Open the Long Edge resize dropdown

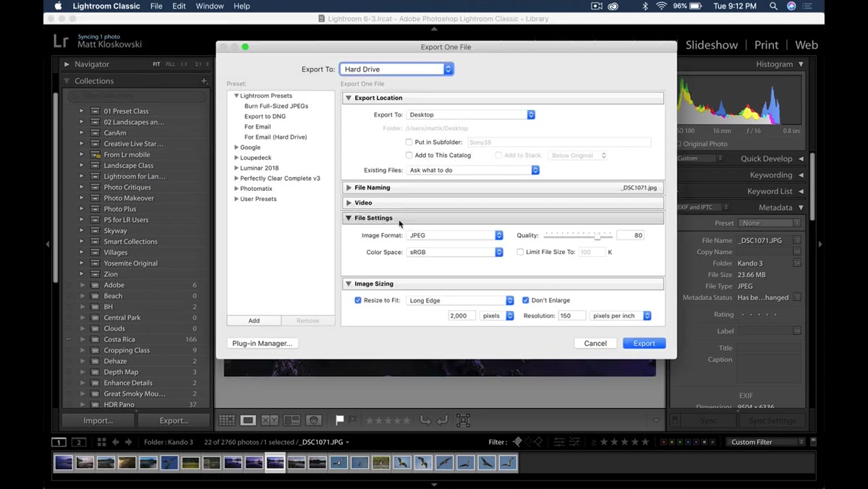[460, 300]
